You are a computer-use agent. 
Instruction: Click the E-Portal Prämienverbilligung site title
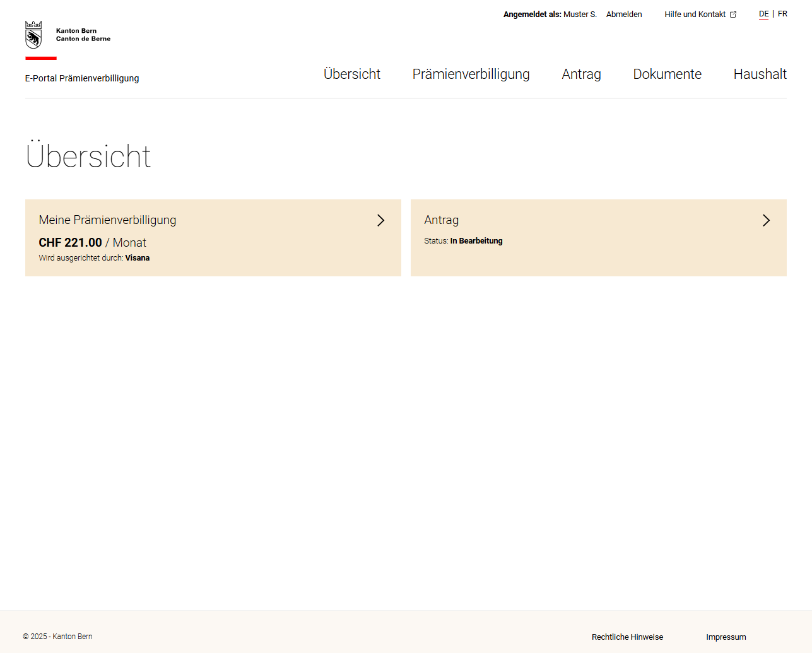pos(82,78)
